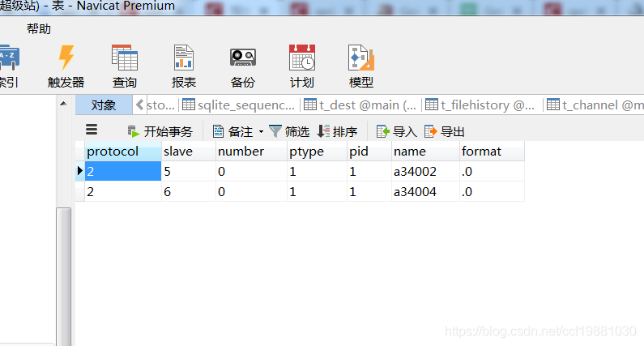This screenshot has height=346, width=644.
Task: Open the 备份 backup tool
Action: 243,66
